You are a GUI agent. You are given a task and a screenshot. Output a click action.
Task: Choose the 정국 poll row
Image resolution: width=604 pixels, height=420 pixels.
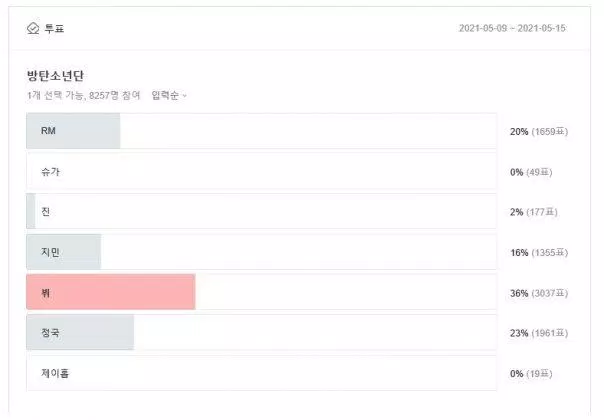pyautogui.click(x=261, y=333)
